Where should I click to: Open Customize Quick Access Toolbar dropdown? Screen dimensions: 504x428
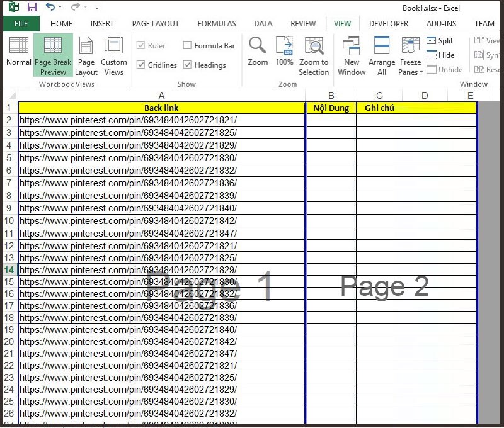(97, 7)
